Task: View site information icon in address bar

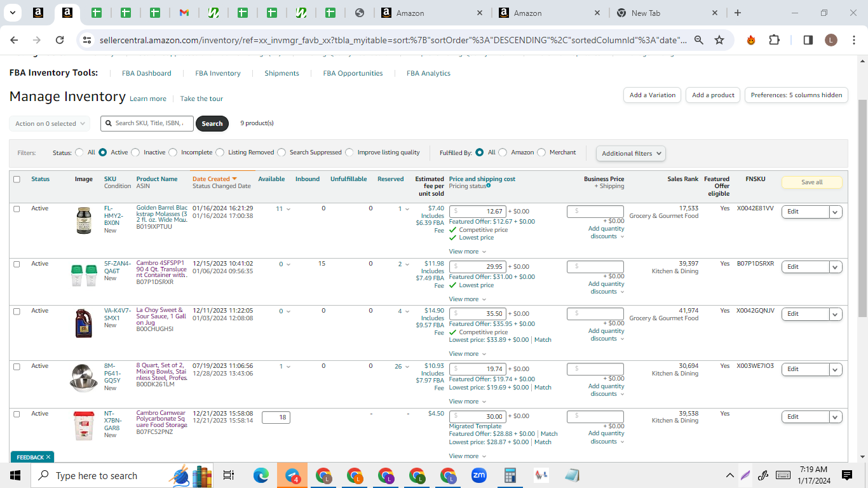Action: (87, 40)
